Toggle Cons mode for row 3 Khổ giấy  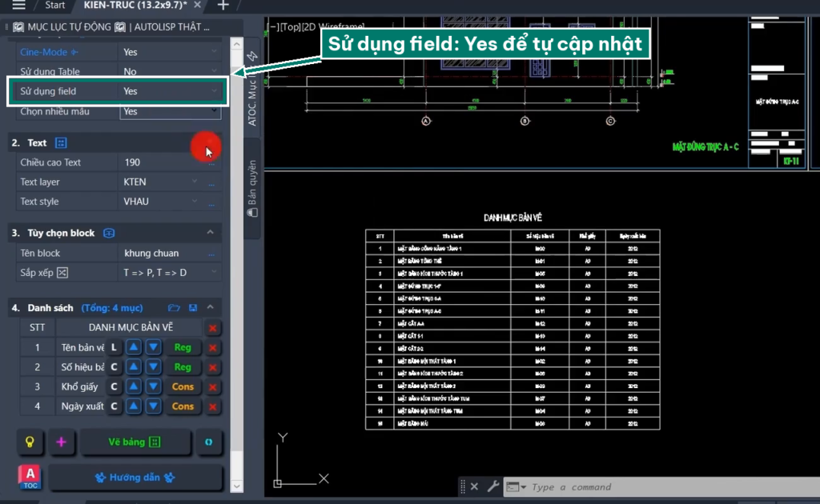pyautogui.click(x=183, y=386)
